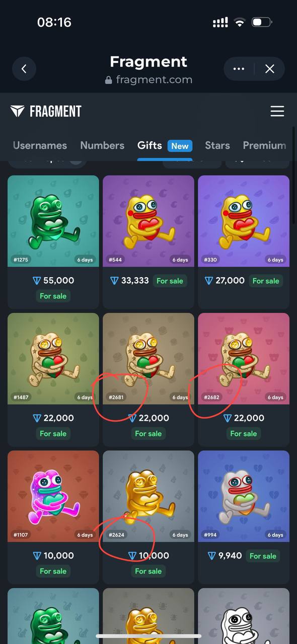The height and width of the screenshot is (644, 297).
Task: Tap the New badge next to Gifts
Action: tap(180, 146)
